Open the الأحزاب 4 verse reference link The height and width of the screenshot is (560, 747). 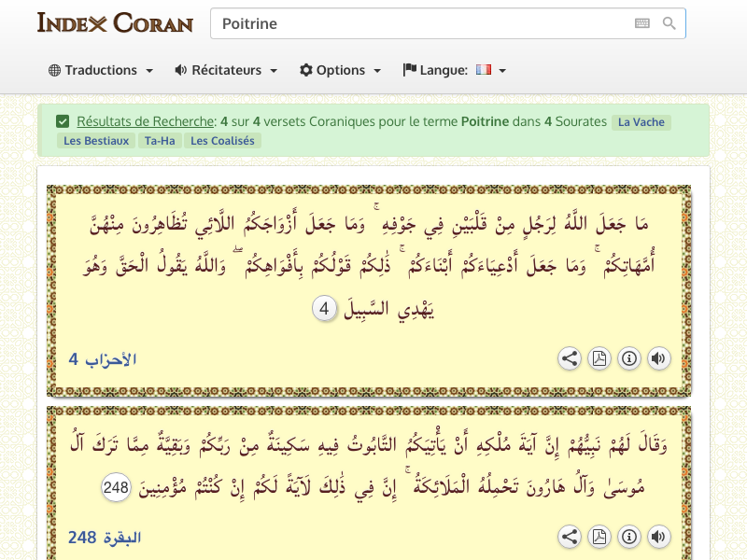click(x=103, y=359)
